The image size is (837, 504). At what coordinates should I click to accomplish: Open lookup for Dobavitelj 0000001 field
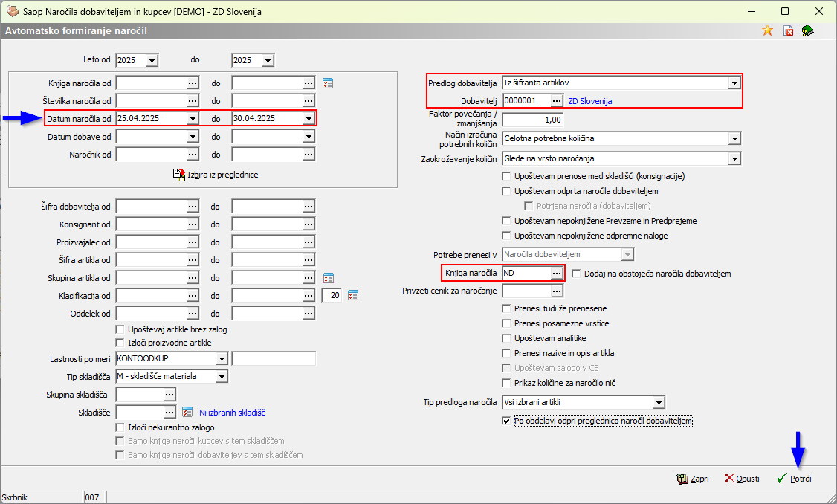[556, 100]
